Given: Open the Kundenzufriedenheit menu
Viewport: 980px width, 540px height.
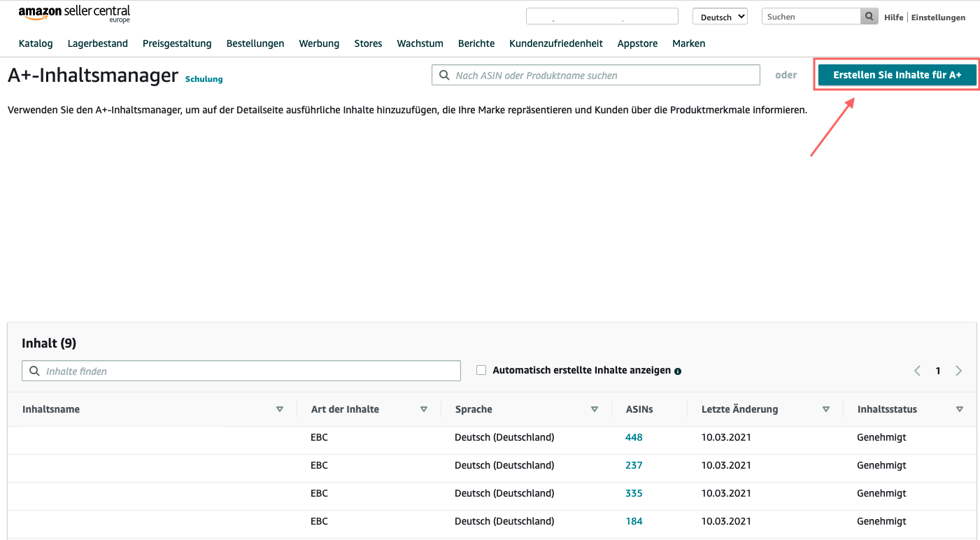Looking at the screenshot, I should (556, 43).
